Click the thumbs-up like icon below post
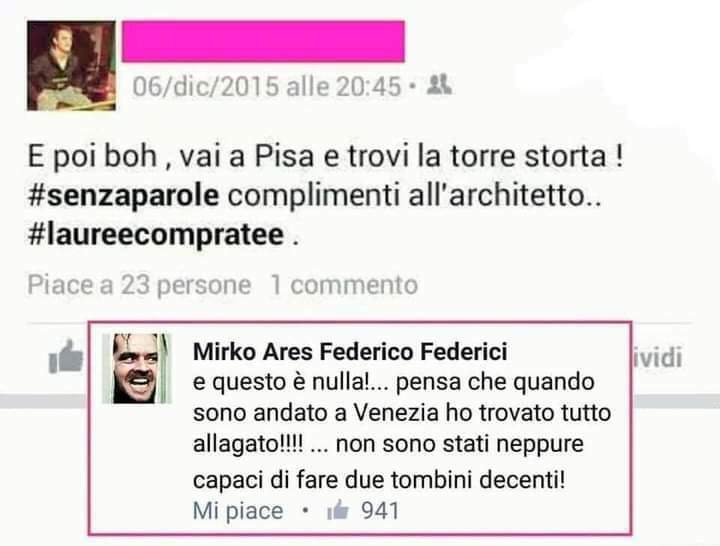This screenshot has height=546, width=720. click(x=66, y=356)
